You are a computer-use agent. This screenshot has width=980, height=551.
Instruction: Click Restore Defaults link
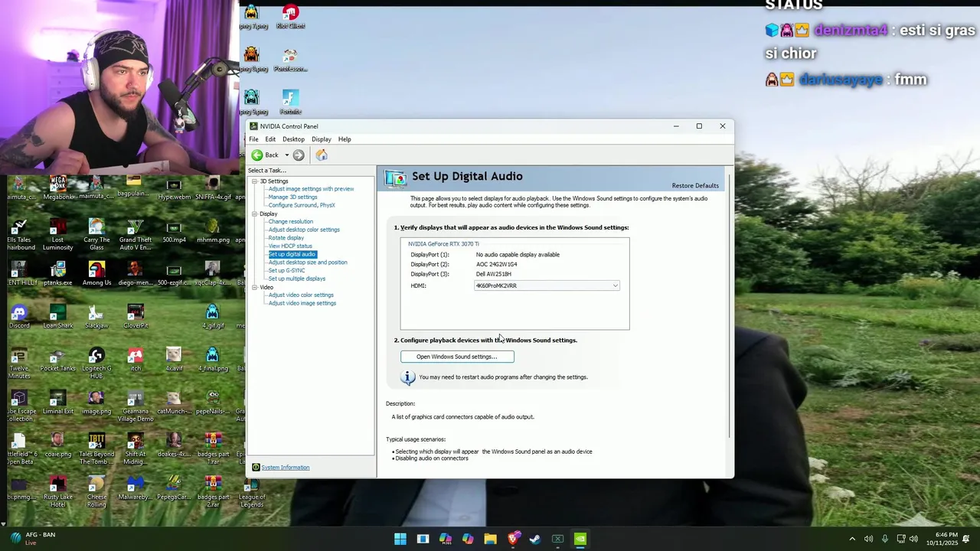(x=695, y=186)
